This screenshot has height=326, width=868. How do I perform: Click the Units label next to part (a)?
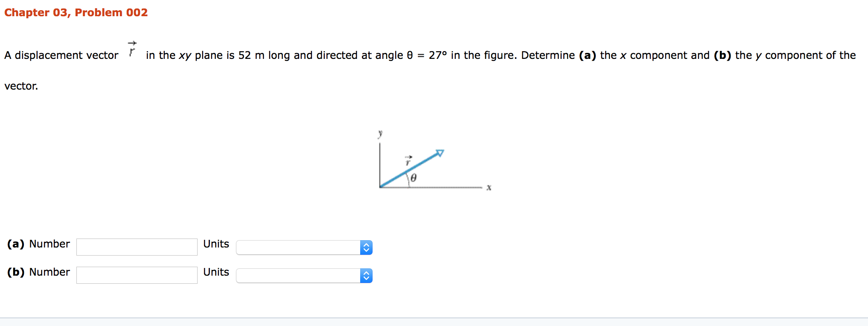coord(216,244)
